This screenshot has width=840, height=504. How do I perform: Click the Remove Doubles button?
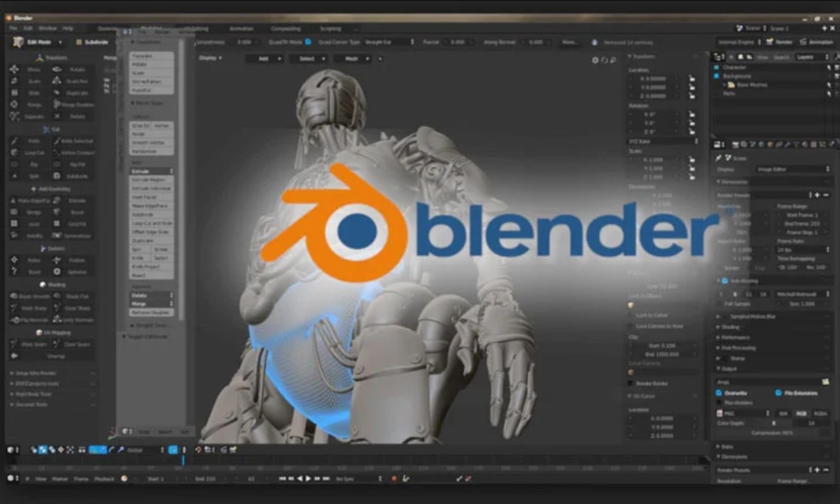point(150,313)
